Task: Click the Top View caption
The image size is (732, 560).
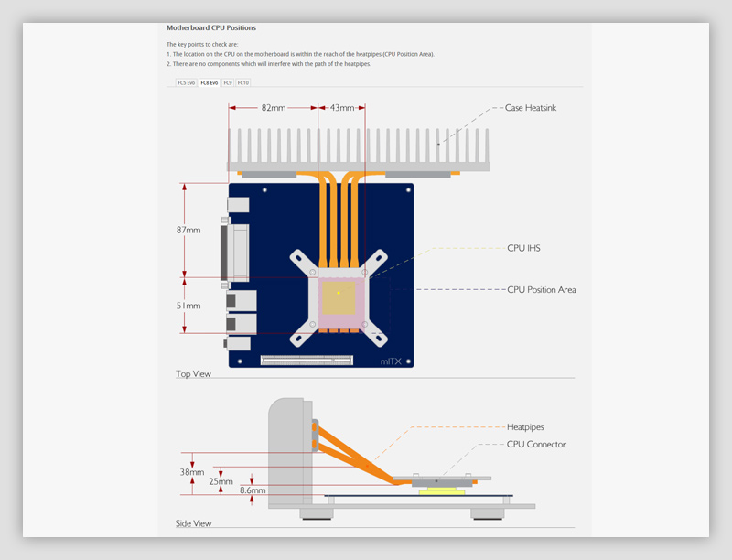Action: tap(194, 374)
